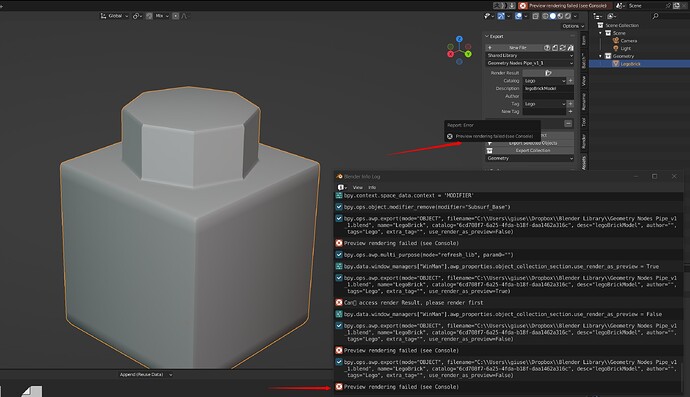Image resolution: width=690 pixels, height=397 pixels.
Task: Click the plus button next to Tag
Action: [x=570, y=104]
